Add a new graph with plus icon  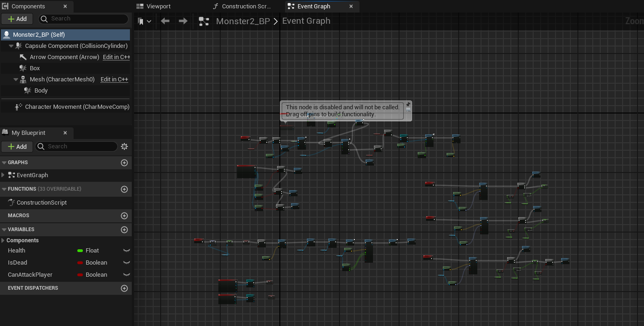point(124,163)
